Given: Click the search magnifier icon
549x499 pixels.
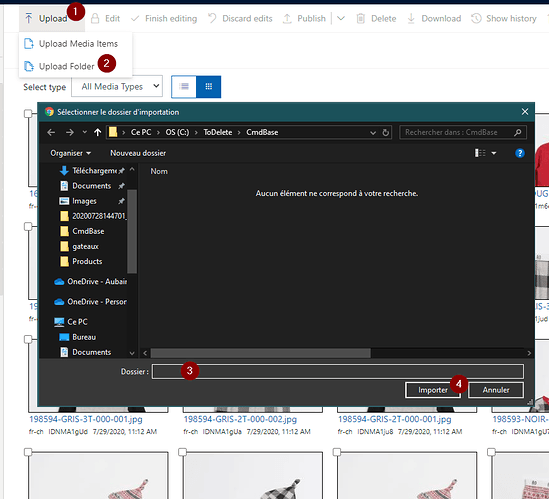Looking at the screenshot, I should pyautogui.click(x=518, y=132).
